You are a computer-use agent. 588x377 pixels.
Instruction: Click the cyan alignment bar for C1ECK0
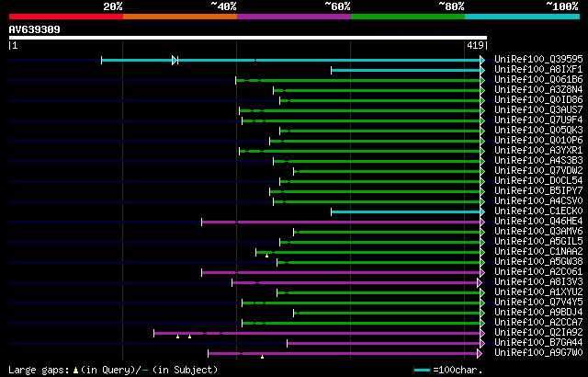[x=406, y=211]
